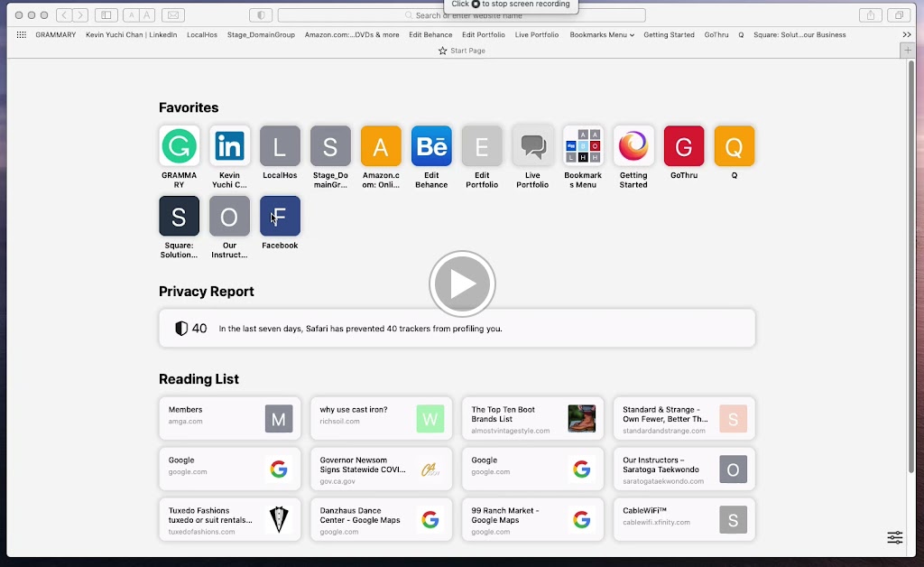
Task: Open the Square: Solution favorite tile
Action: click(180, 216)
